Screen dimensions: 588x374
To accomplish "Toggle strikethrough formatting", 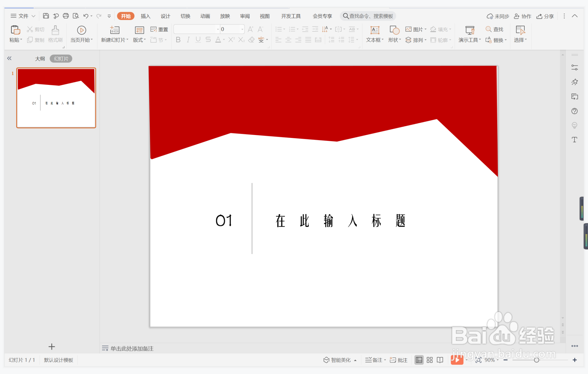I will point(208,39).
